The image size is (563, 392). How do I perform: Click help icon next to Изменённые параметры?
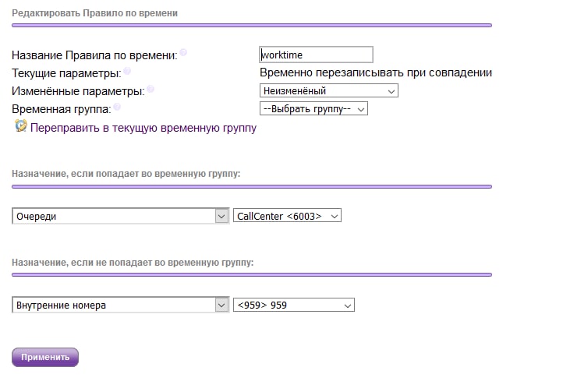tap(150, 89)
